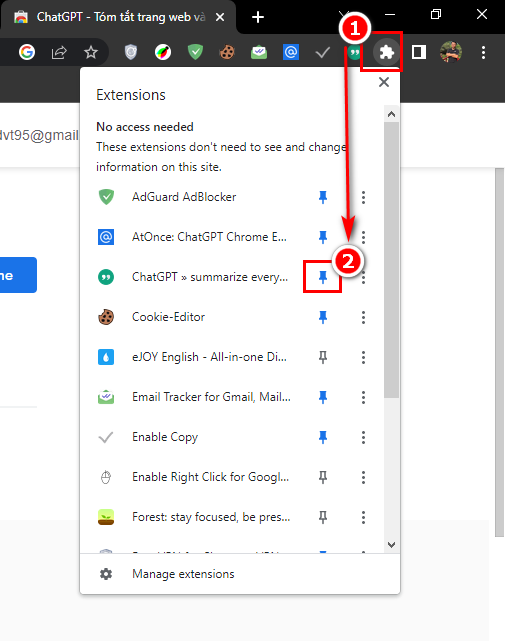
Task: Open more actions for AtOnce ChatGPT extension
Action: 363,237
